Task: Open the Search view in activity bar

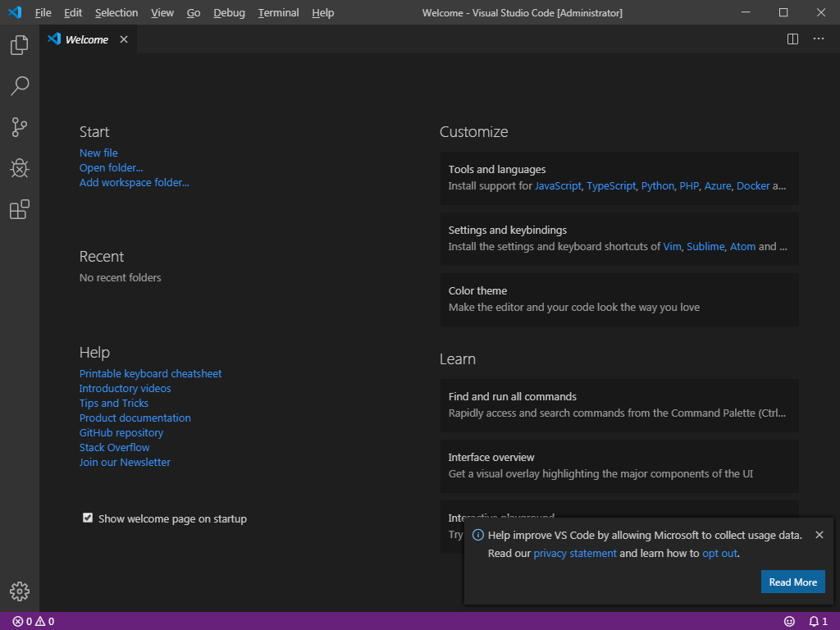Action: coord(20,85)
